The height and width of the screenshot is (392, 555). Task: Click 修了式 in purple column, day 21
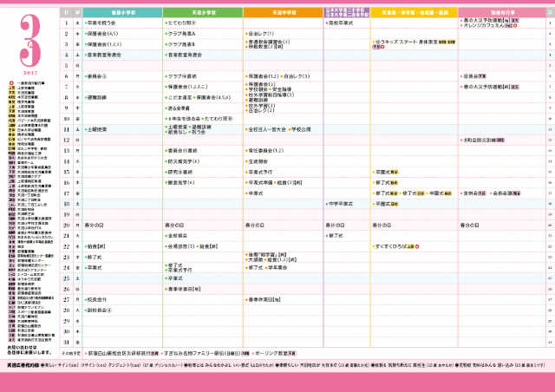click(336, 236)
